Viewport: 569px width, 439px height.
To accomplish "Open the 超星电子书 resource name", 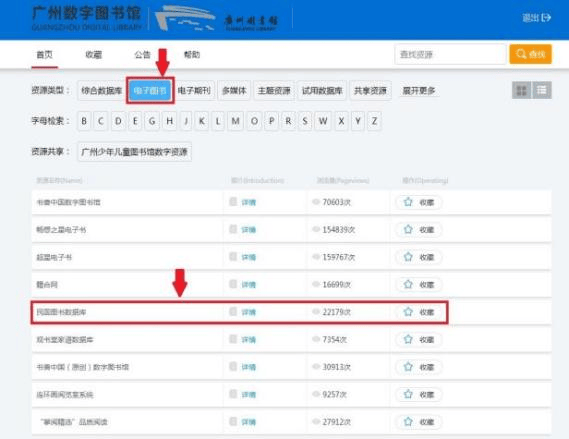I will (x=54, y=257).
